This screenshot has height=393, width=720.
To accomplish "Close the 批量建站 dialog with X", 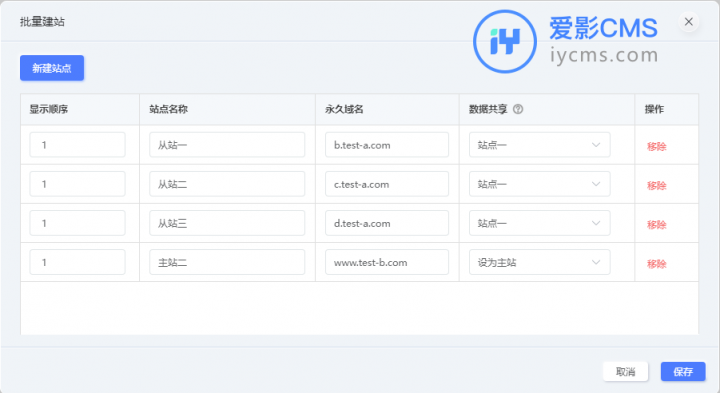I will click(x=688, y=22).
